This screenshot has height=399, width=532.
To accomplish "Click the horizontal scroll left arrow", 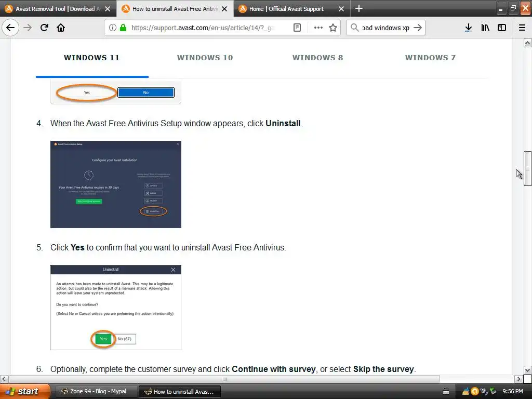I will click(x=4, y=379).
